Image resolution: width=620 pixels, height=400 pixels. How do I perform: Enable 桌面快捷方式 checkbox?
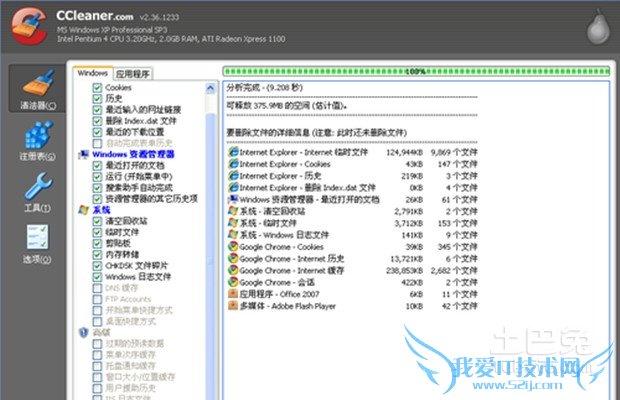(x=97, y=321)
